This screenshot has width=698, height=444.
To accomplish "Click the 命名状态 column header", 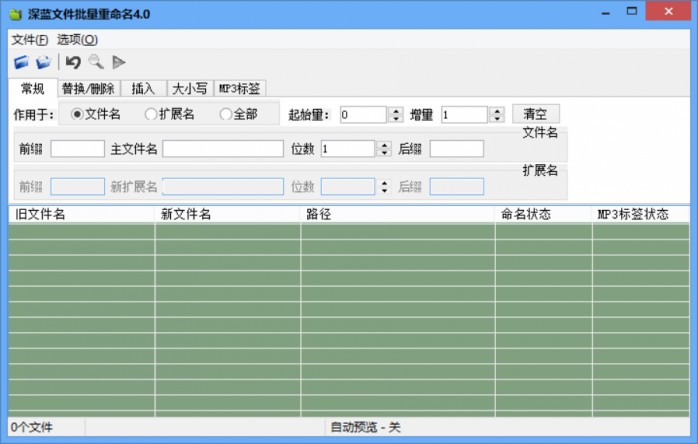I will pyautogui.click(x=544, y=214).
